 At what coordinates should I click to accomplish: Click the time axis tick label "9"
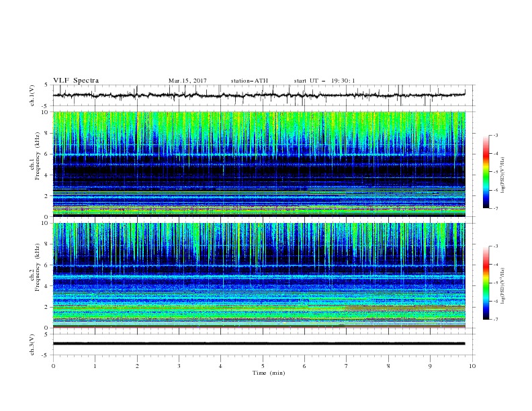click(430, 366)
